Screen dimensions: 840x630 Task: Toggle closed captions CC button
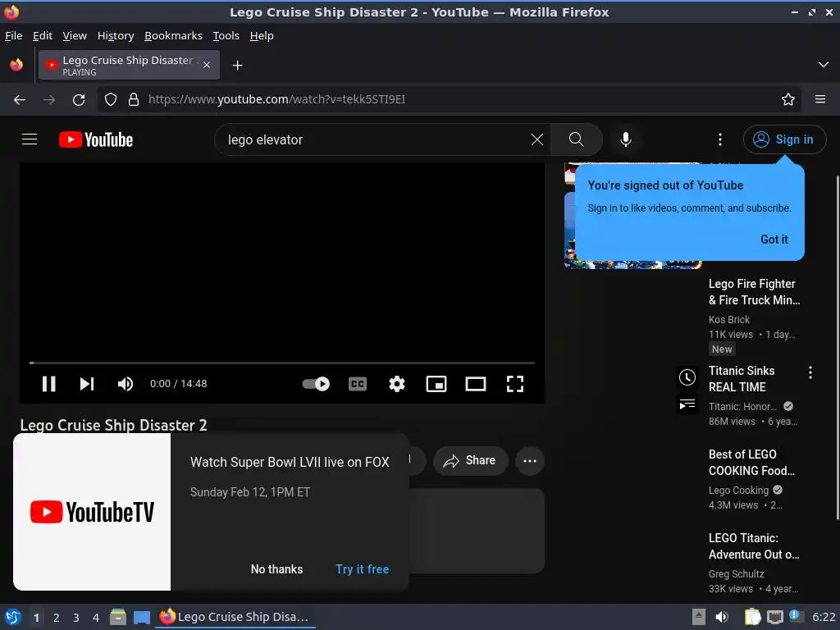(358, 384)
